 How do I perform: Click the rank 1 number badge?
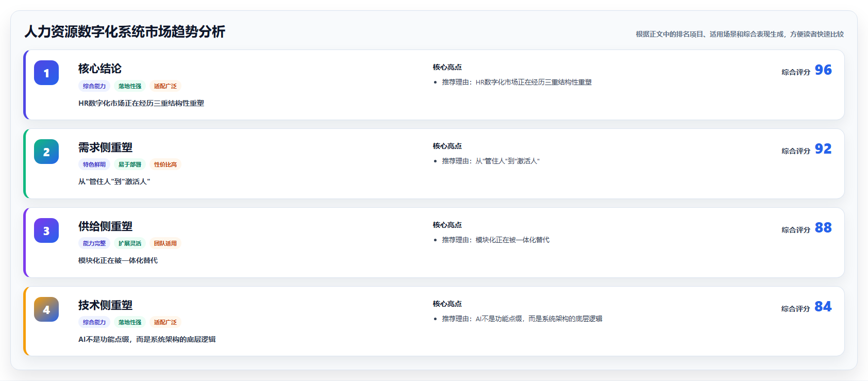coord(46,73)
